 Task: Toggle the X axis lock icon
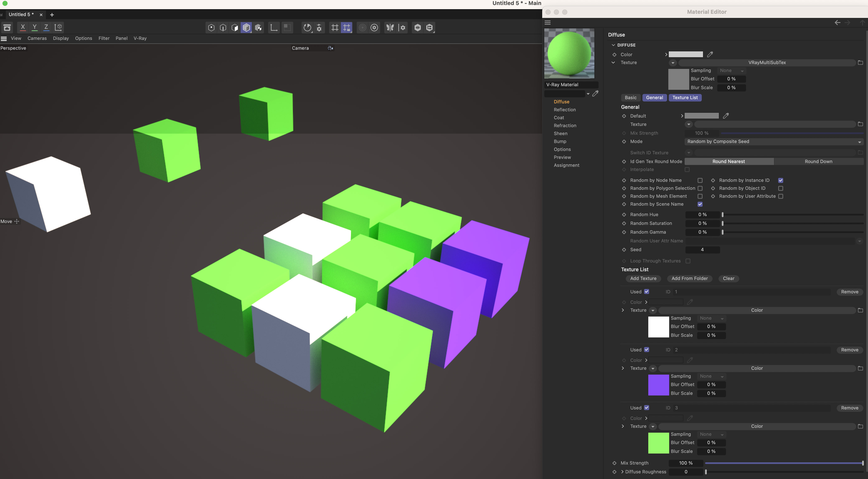click(x=23, y=27)
